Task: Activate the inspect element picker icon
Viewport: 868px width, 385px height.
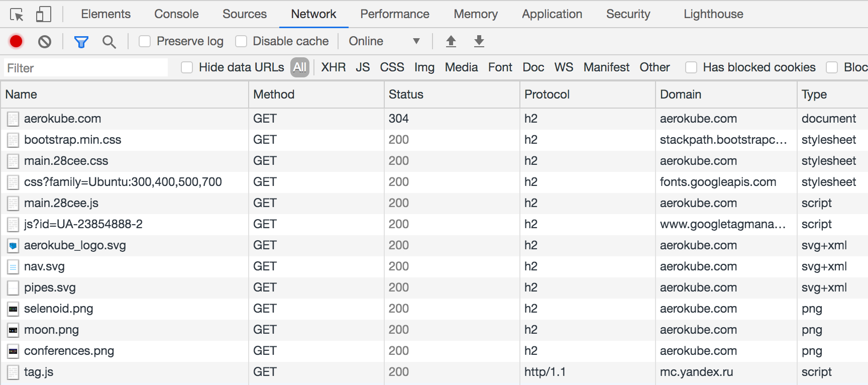Action: [x=17, y=15]
